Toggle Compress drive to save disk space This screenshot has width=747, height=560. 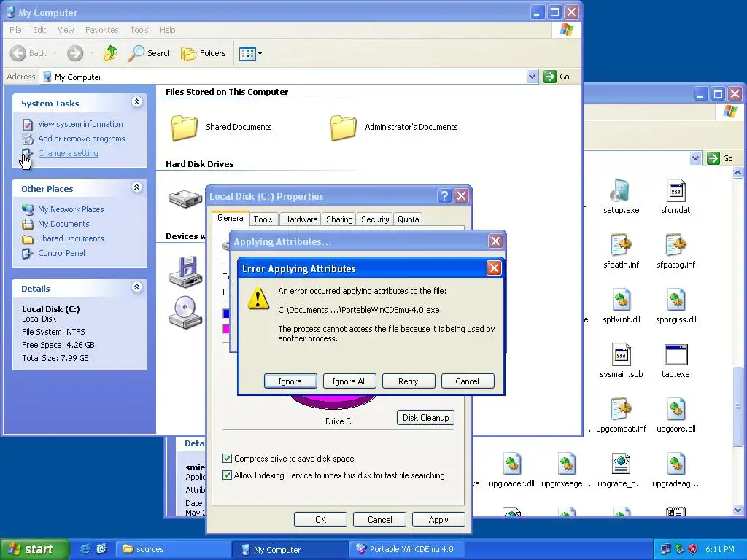click(228, 459)
